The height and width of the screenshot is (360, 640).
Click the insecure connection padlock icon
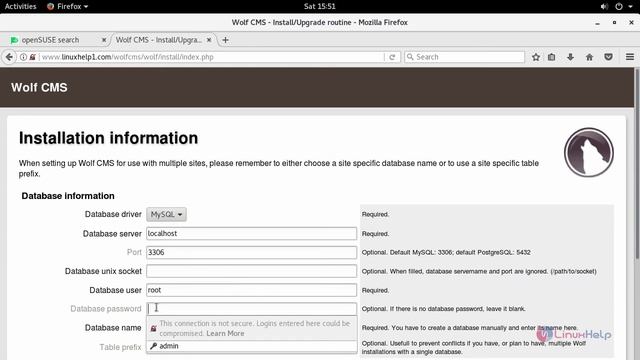[x=32, y=57]
